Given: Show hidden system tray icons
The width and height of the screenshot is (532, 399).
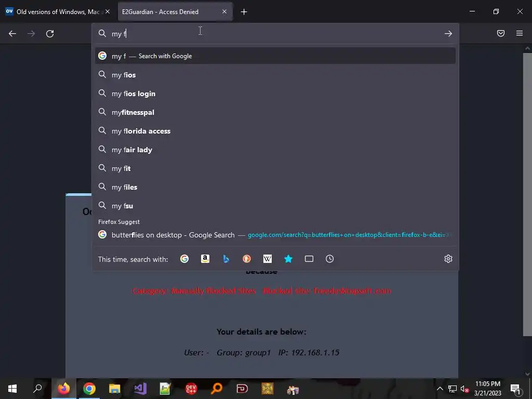Looking at the screenshot, I should click(440, 389).
